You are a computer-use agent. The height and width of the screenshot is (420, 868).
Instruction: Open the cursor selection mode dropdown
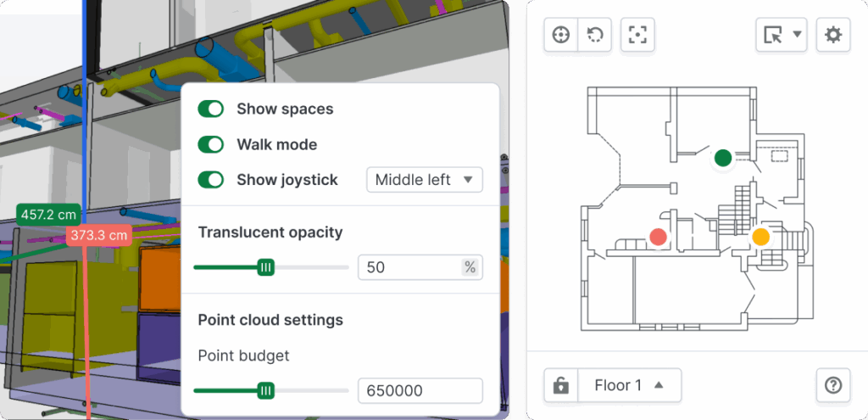pos(782,35)
